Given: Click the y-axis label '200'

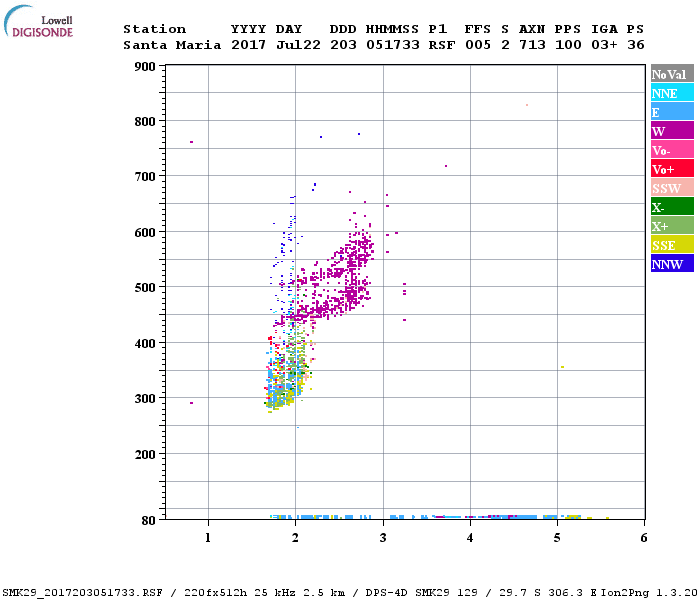Looking at the screenshot, I should tap(145, 454).
